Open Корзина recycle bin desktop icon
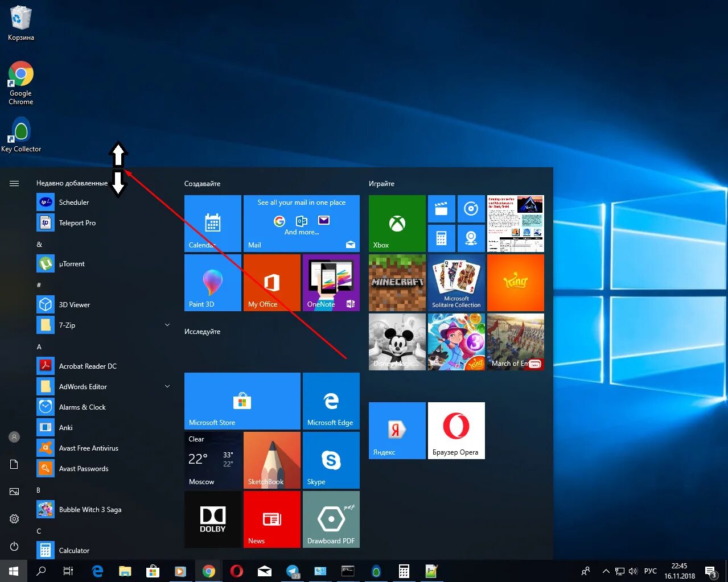This screenshot has height=582, width=728. (x=20, y=23)
